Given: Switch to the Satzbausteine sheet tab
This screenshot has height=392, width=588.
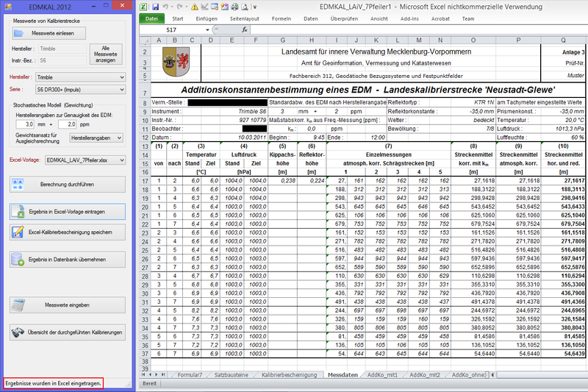Looking at the screenshot, I should click(231, 375).
